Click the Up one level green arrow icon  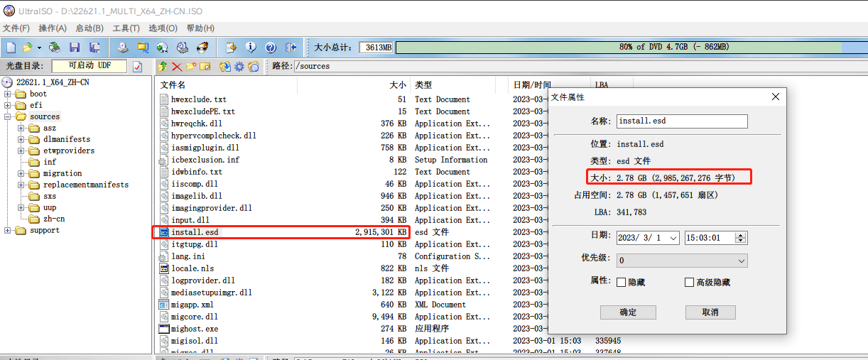point(163,66)
